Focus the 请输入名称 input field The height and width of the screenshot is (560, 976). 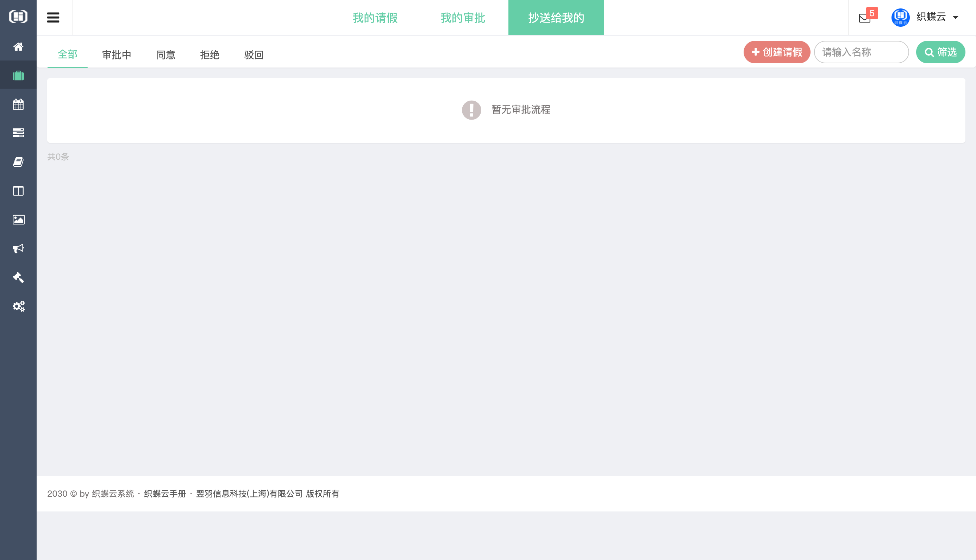point(861,52)
